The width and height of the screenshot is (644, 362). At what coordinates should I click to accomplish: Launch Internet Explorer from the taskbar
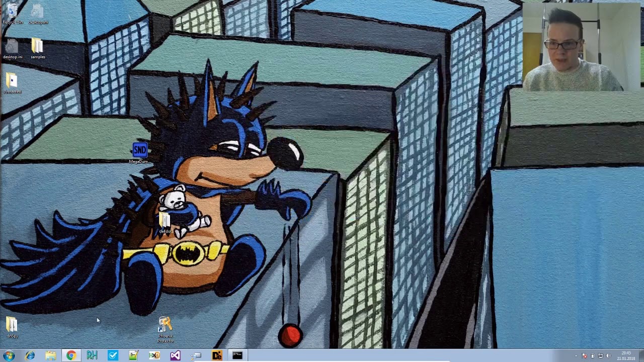coord(30,355)
